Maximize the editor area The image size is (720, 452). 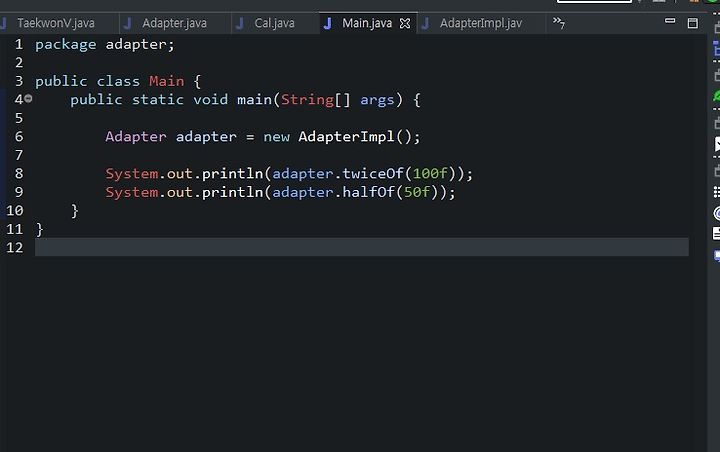click(692, 23)
